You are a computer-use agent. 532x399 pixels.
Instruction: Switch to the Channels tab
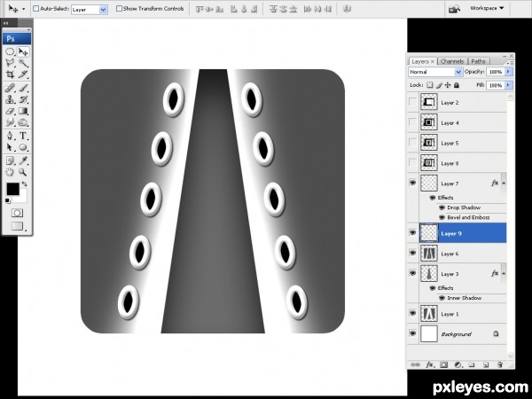point(452,61)
